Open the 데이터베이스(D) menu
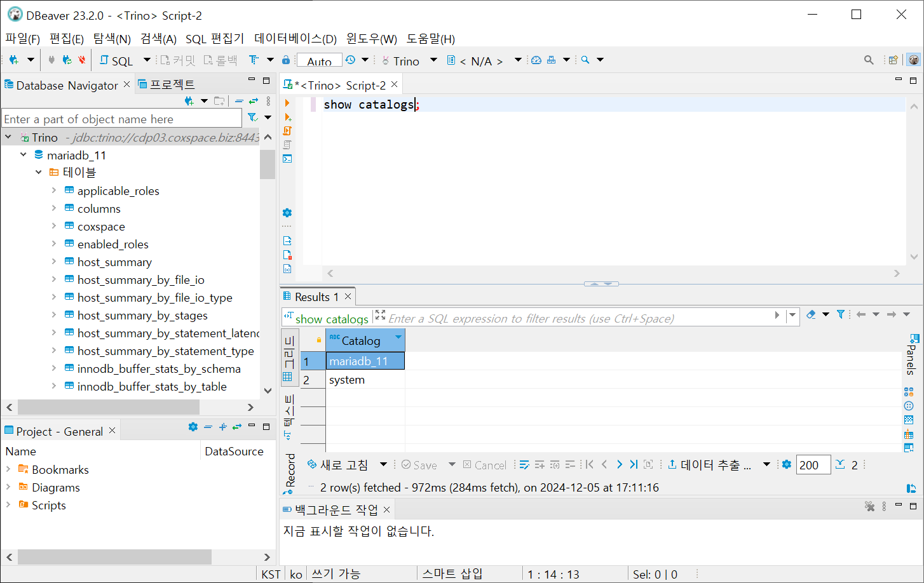Screen dimensions: 924x583 tap(295, 39)
